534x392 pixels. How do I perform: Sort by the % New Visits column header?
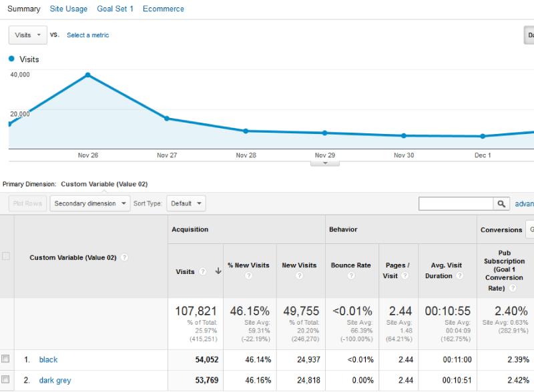[x=248, y=265]
